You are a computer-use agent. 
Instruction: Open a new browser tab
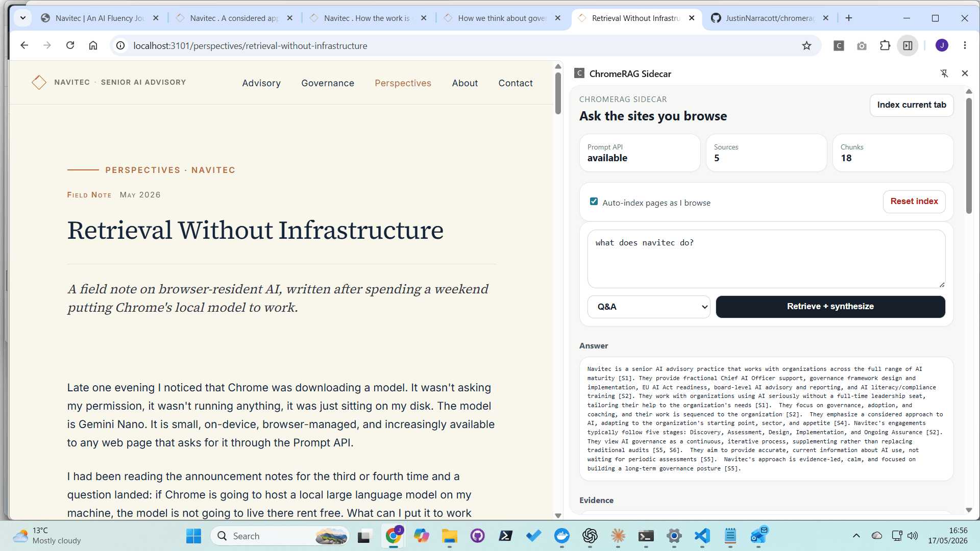tap(849, 18)
